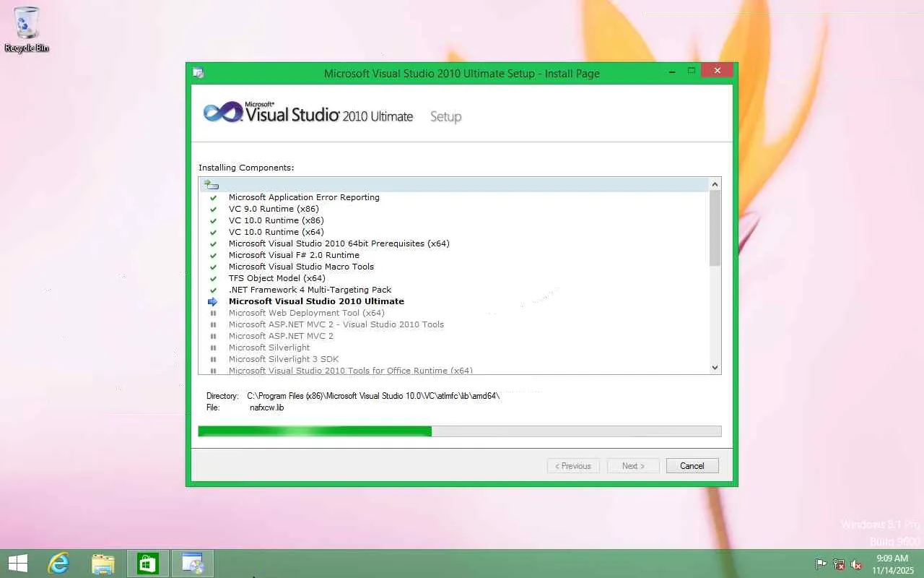Select Microsoft Visual Studio 2010 64bit Prerequisites text
Viewport: 924px width, 578px height.
tap(339, 243)
